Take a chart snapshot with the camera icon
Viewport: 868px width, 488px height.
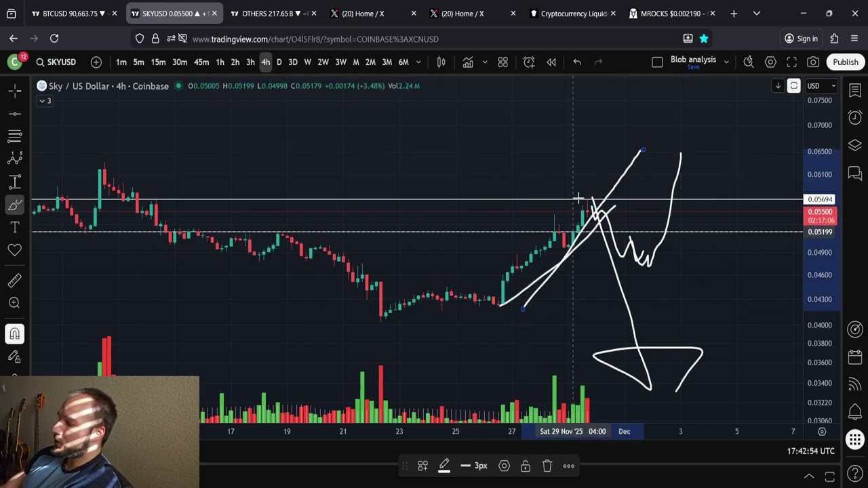(813, 62)
